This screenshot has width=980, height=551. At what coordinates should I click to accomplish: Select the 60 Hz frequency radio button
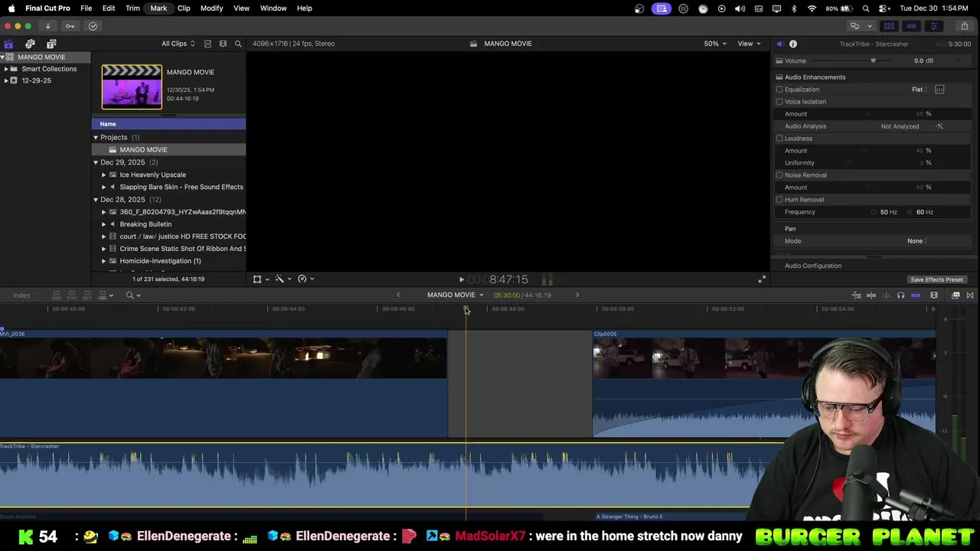coord(911,212)
